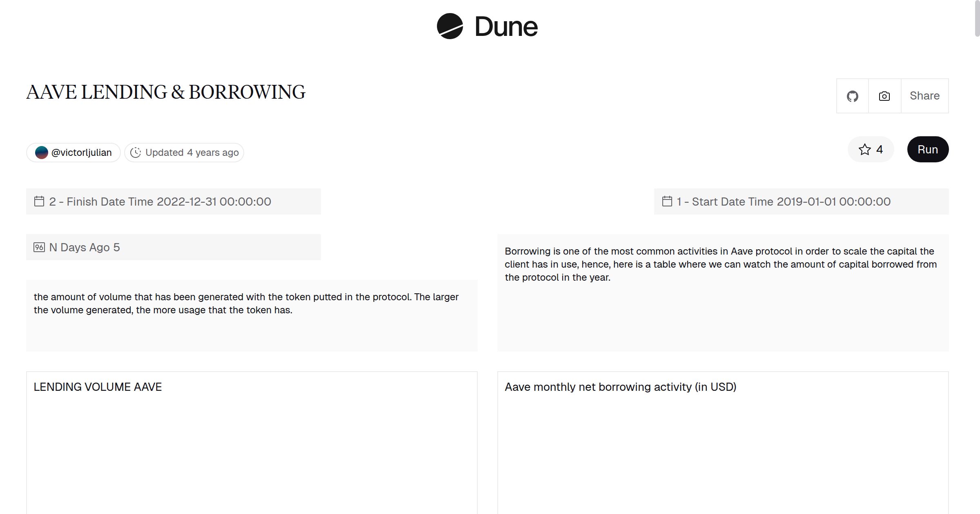
Task: Run the dashboard queries
Action: click(x=927, y=149)
